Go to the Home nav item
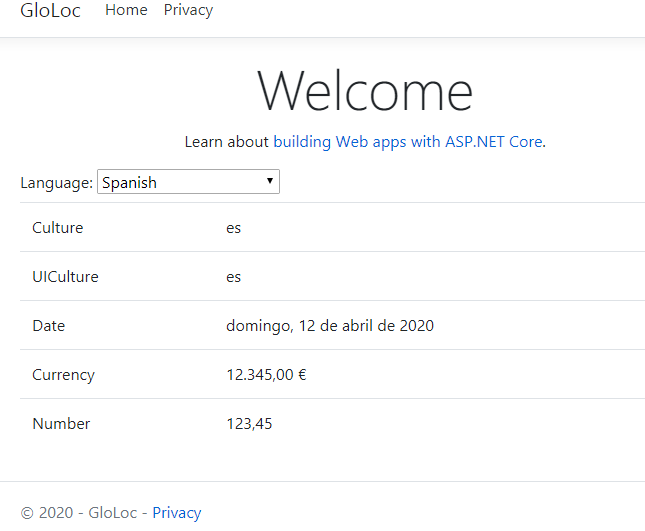This screenshot has width=645, height=531. point(126,10)
